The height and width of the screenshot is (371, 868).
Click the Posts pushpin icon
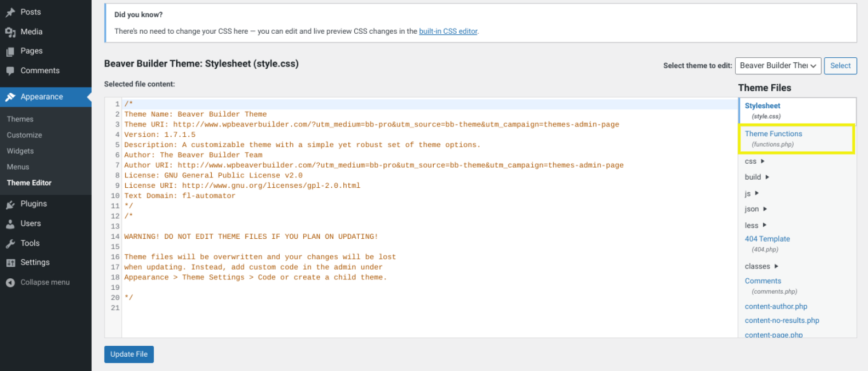pyautogui.click(x=11, y=11)
